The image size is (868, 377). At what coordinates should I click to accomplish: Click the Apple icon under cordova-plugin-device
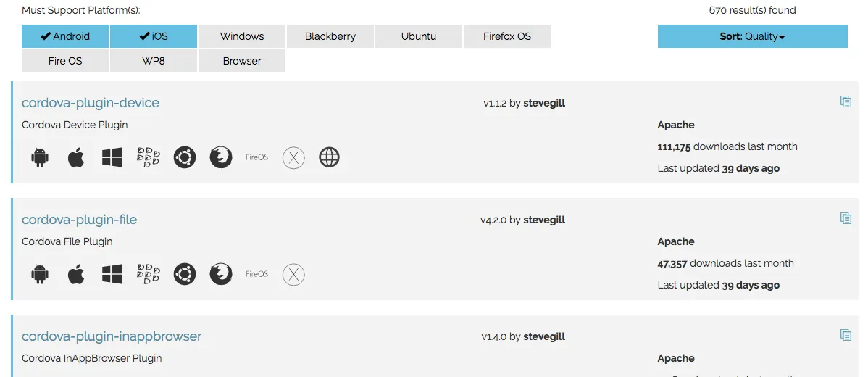point(76,157)
